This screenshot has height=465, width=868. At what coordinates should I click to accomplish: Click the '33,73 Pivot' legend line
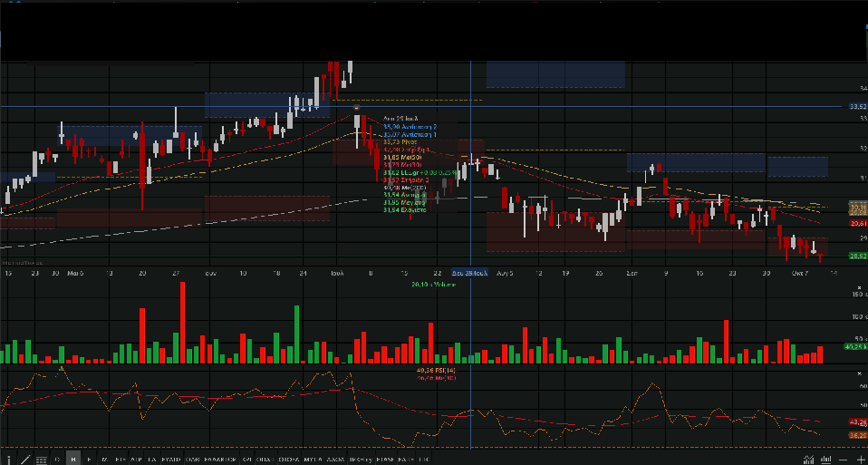click(x=400, y=142)
